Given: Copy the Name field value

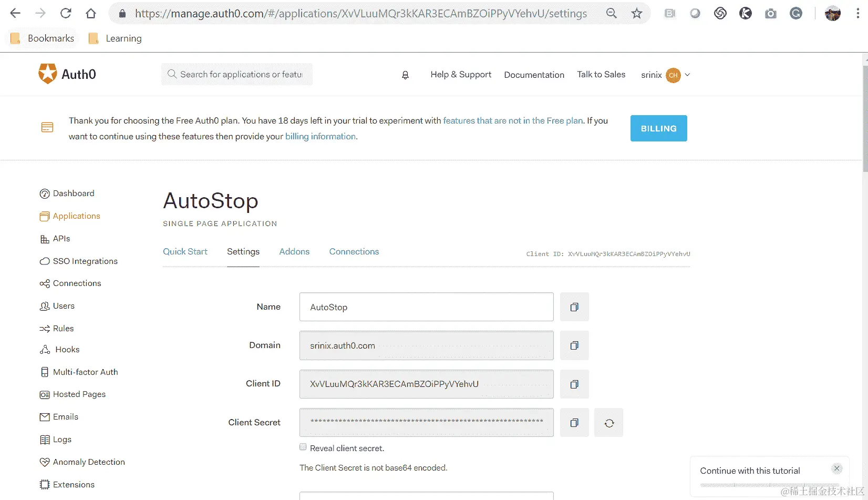Looking at the screenshot, I should pyautogui.click(x=574, y=307).
